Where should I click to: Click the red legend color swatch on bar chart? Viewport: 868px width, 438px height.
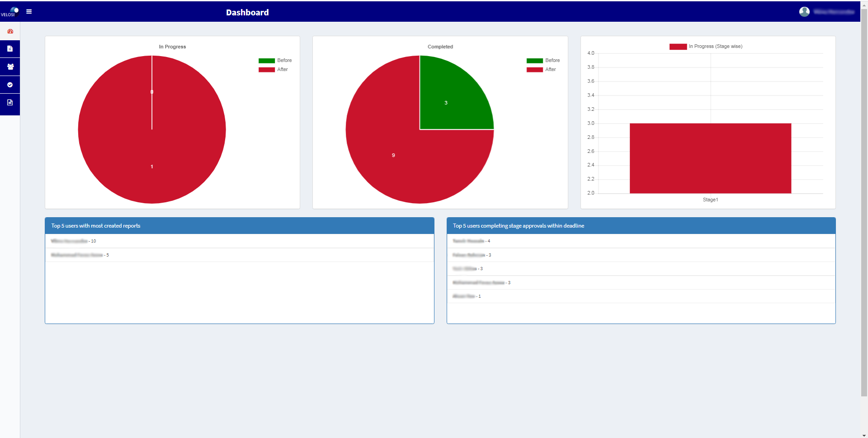pos(678,46)
